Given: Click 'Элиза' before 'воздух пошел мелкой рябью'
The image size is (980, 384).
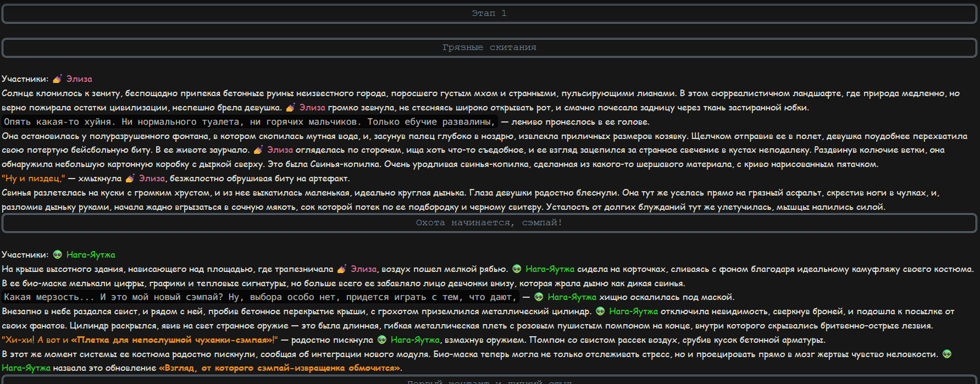Looking at the screenshot, I should click(364, 269).
